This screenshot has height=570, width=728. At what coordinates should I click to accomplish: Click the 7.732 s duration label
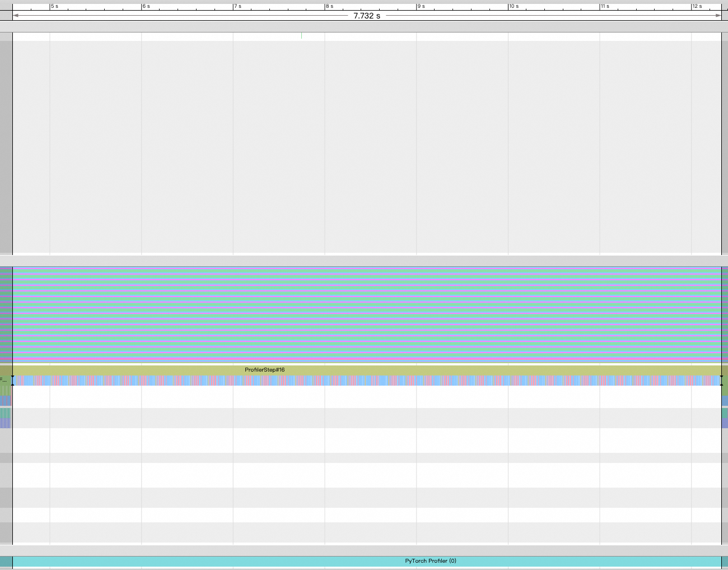(366, 16)
